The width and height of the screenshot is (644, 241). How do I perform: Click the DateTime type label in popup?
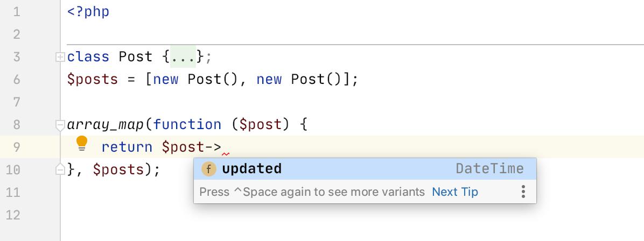click(x=489, y=169)
